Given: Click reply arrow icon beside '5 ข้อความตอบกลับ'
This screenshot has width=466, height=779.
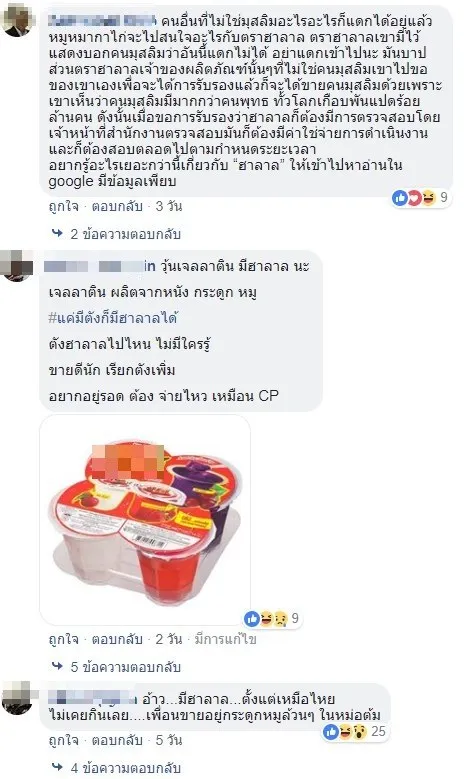Looking at the screenshot, I should [58, 666].
